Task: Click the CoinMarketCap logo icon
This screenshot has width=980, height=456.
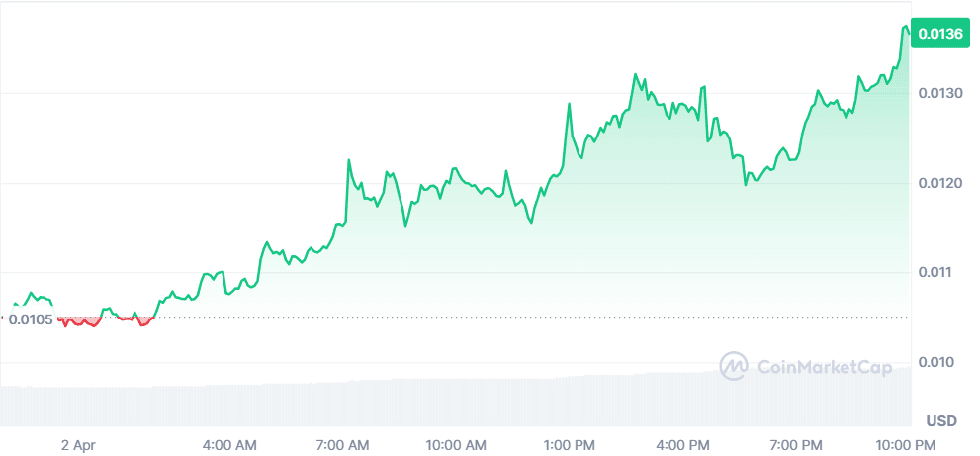Action: [734, 366]
